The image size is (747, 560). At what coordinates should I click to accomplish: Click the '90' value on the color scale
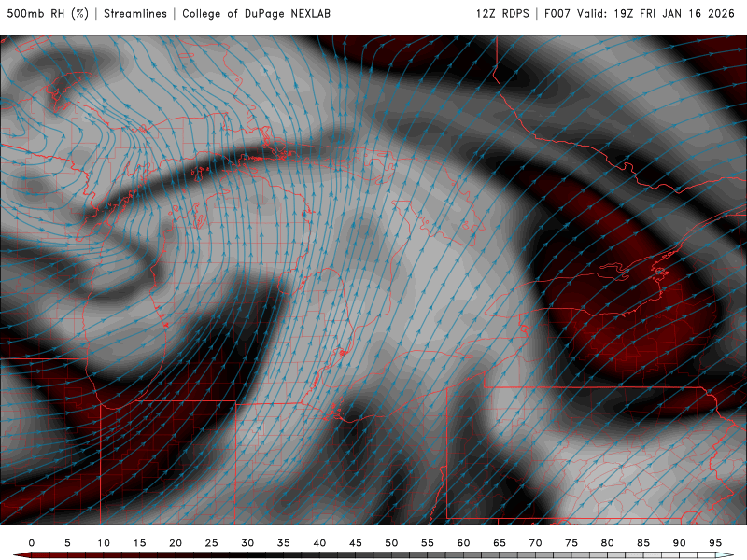680,543
